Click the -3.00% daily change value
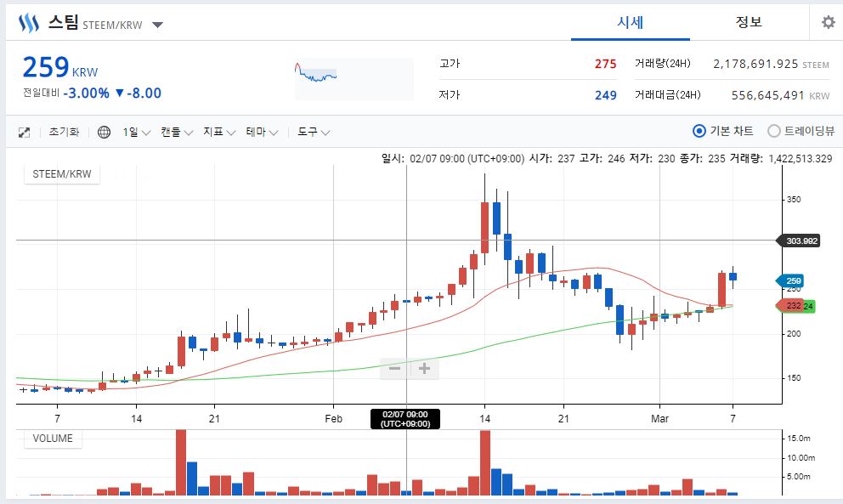 tap(86, 93)
